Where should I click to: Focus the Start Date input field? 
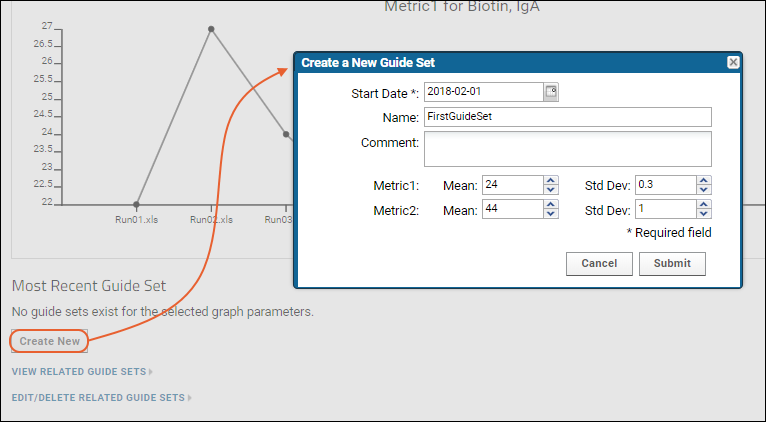pos(484,92)
